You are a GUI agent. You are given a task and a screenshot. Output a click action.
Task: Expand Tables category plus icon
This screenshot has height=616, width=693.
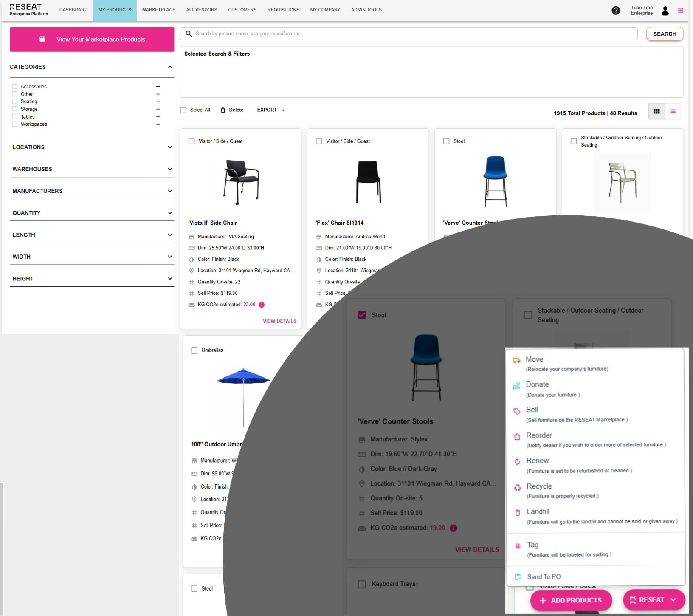click(x=158, y=117)
